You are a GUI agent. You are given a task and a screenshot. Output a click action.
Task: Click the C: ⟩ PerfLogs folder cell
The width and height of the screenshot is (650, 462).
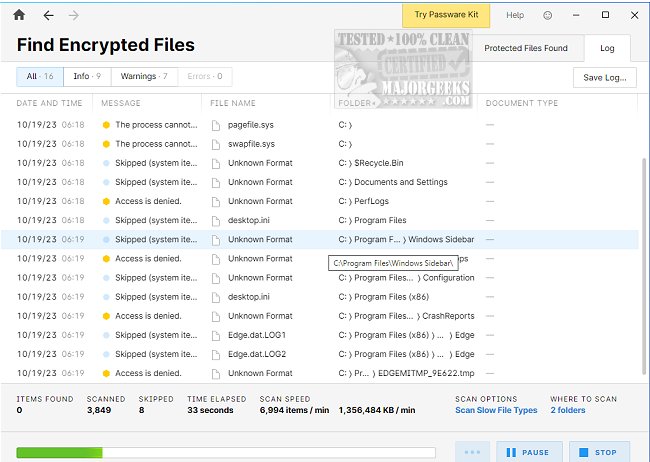pos(364,201)
